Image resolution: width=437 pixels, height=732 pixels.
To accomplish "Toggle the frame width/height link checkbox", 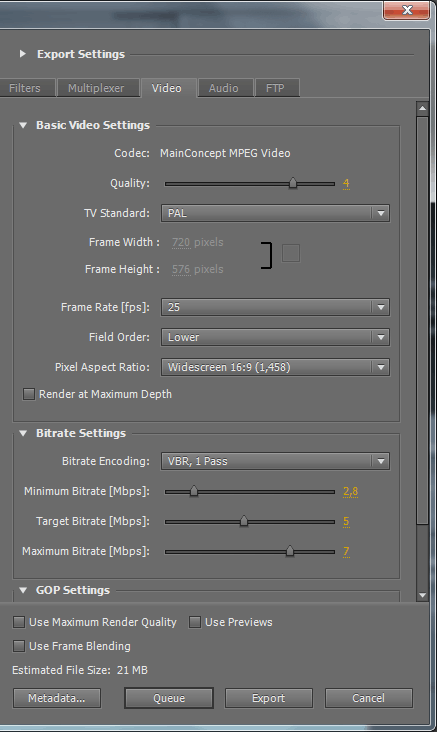I will (291, 253).
